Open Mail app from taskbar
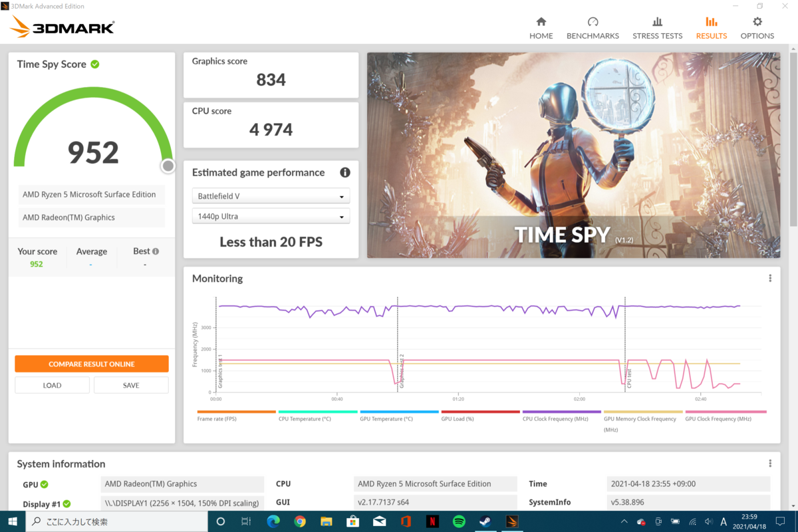798x532 pixels. pyautogui.click(x=380, y=522)
